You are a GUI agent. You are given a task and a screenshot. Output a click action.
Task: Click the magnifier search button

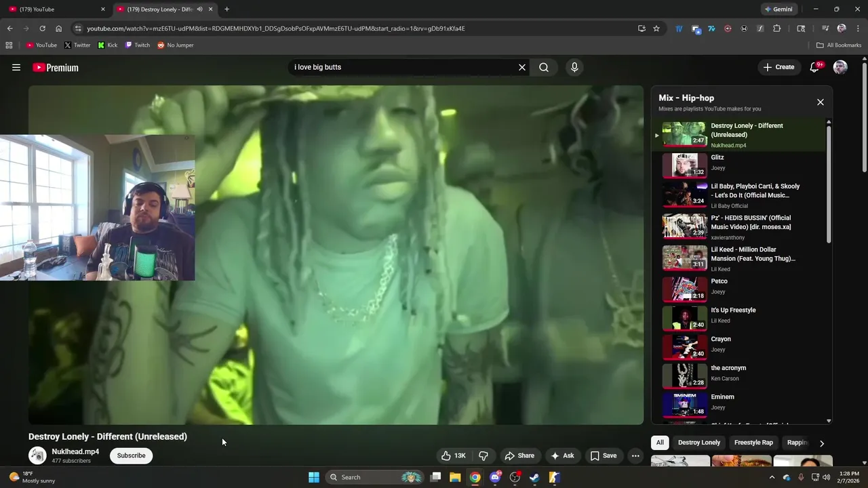(544, 67)
